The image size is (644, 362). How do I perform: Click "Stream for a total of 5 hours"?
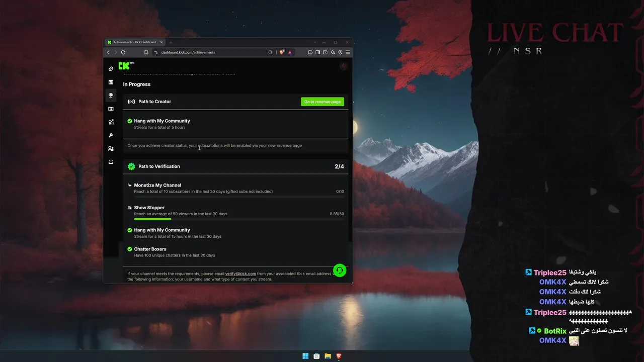(x=159, y=127)
